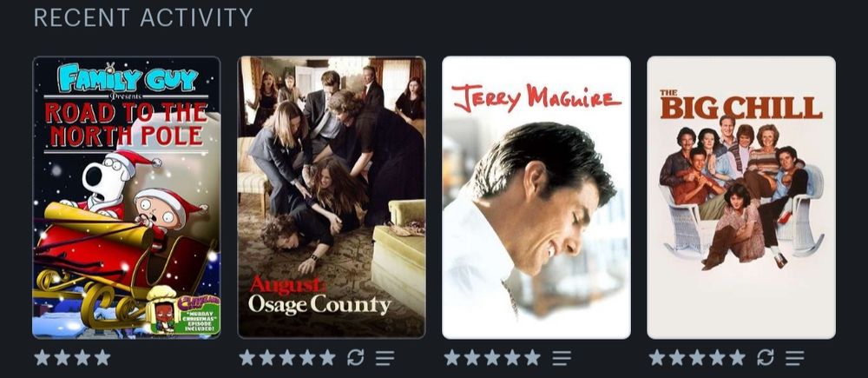Open the review lines icon under Jerry Maguire
The image size is (868, 378).
tap(562, 358)
